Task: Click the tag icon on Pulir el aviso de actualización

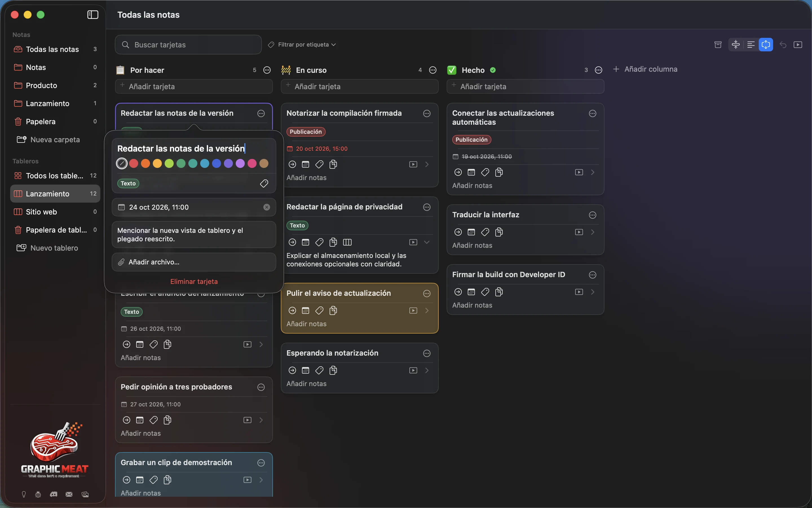Action: point(319,310)
